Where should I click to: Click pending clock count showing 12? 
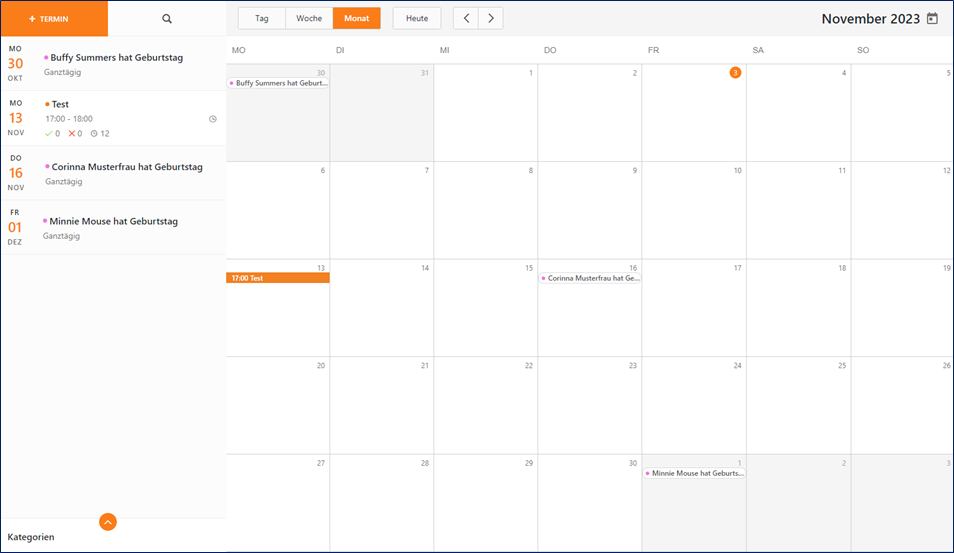[x=99, y=133]
